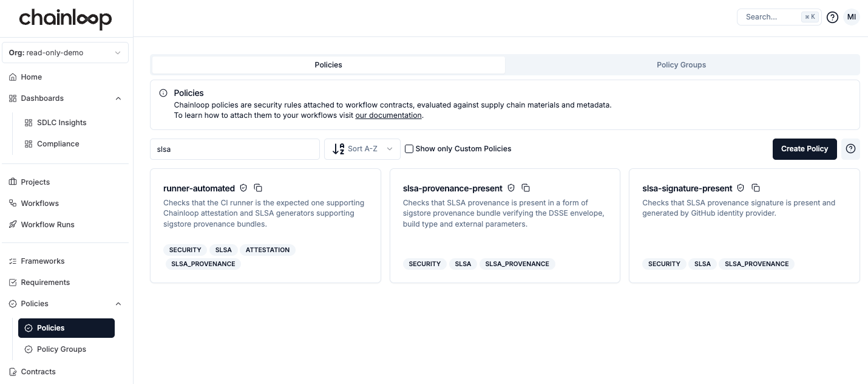The width and height of the screenshot is (868, 384).
Task: Click the copy icon beside runner-automated
Action: (x=258, y=188)
